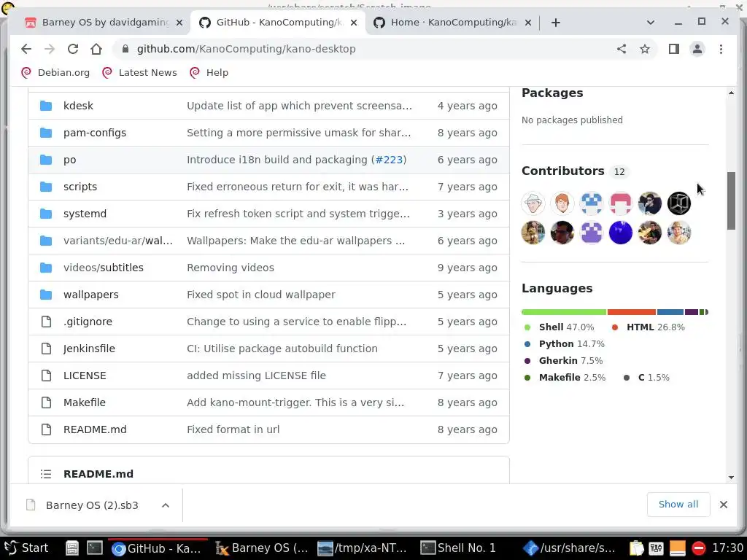Open commit 'Fixed format in url'
Screen dimensions: 747x560
[x=233, y=429]
